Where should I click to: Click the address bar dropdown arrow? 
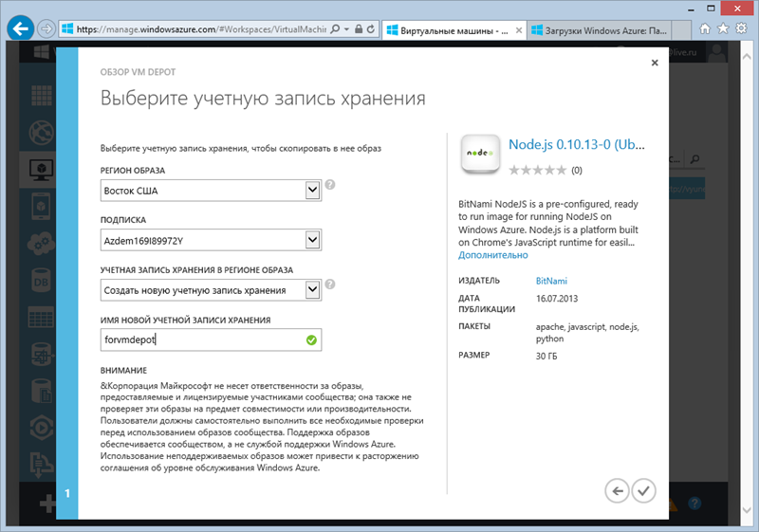coord(346,29)
